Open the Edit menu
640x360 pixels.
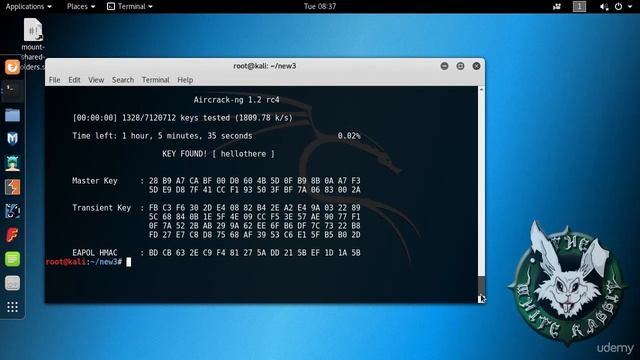click(x=74, y=80)
